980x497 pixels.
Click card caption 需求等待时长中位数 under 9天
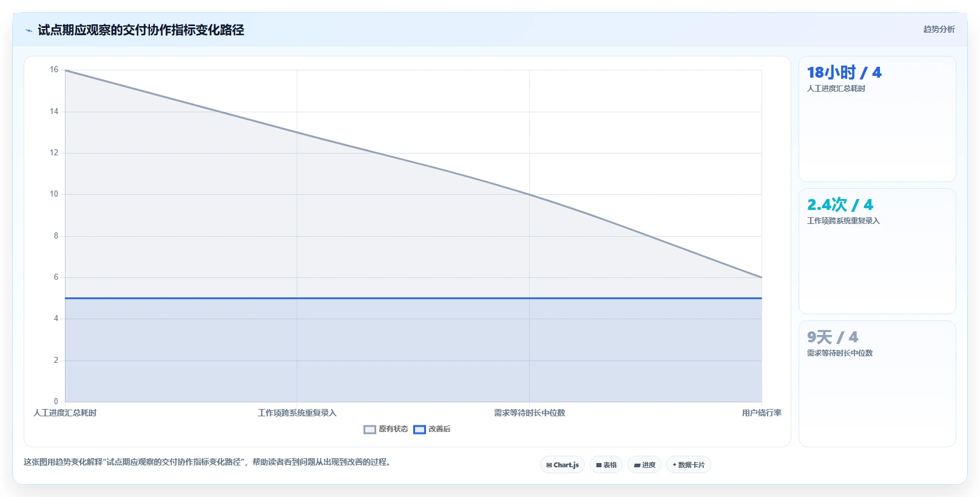(839, 353)
